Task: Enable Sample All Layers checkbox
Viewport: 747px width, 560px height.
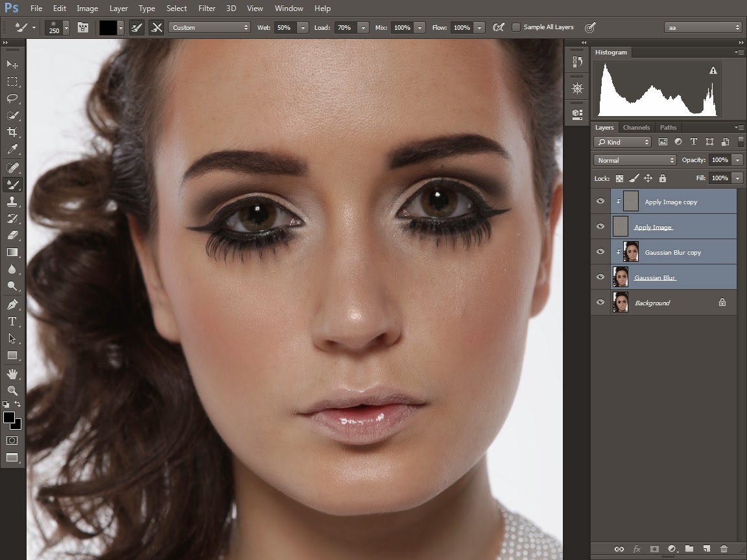Action: (x=516, y=27)
